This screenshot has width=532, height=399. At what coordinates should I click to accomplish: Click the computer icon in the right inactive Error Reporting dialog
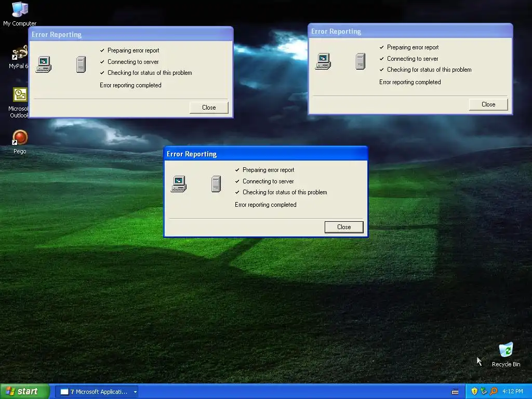pos(323,61)
